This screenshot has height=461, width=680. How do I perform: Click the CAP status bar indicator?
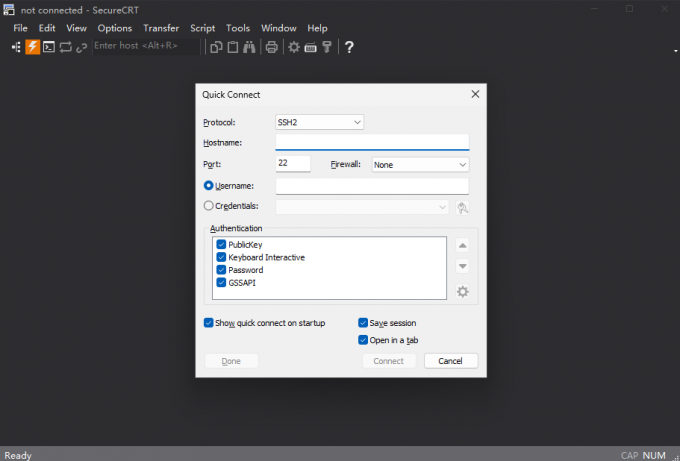[x=629, y=455]
